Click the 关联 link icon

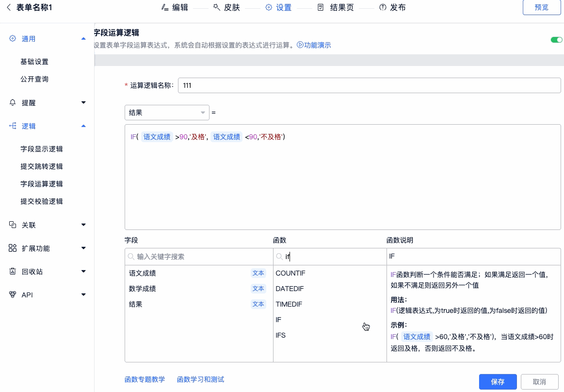13,225
